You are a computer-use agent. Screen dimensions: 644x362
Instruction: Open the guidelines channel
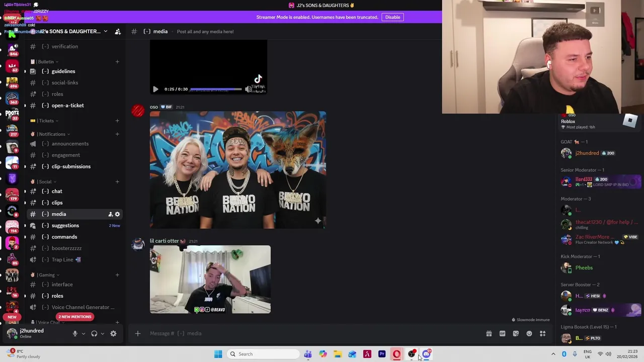click(x=75, y=71)
